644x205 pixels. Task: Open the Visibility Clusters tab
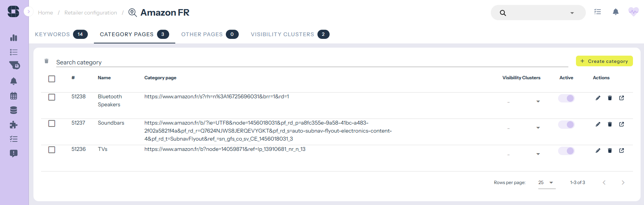290,34
